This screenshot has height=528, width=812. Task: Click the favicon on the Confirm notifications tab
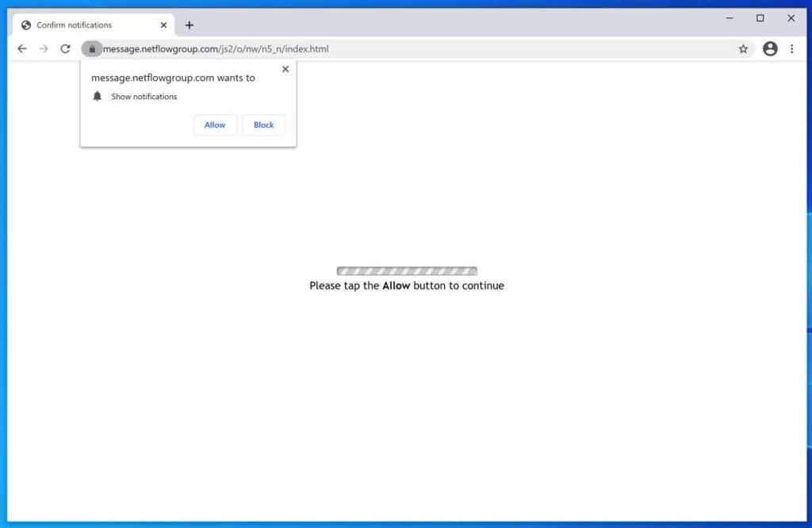[x=26, y=25]
